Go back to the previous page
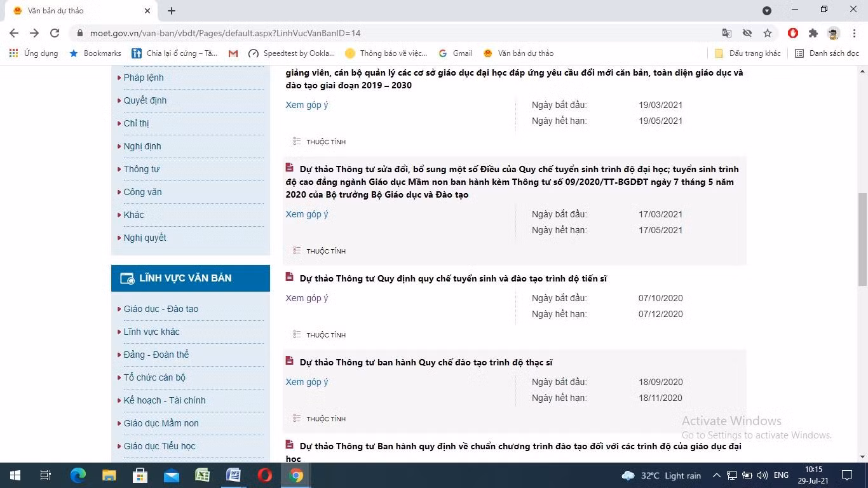Viewport: 868px width, 488px height. click(14, 33)
